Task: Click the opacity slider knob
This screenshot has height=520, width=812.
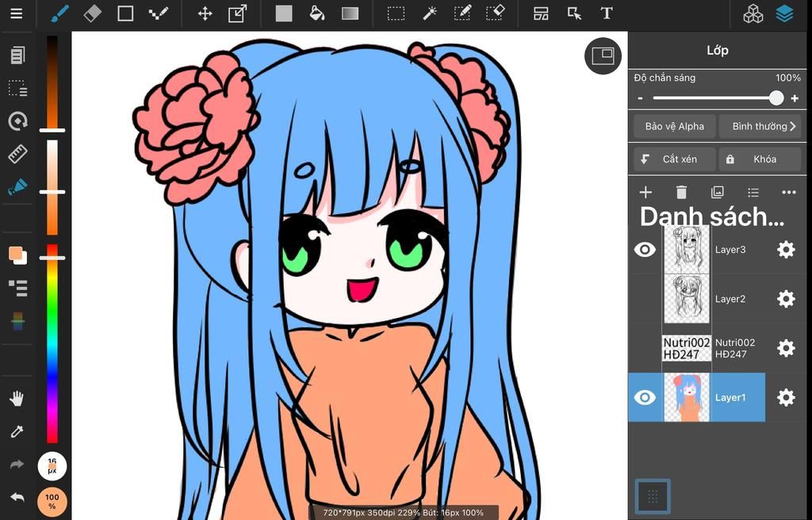Action: click(x=776, y=97)
